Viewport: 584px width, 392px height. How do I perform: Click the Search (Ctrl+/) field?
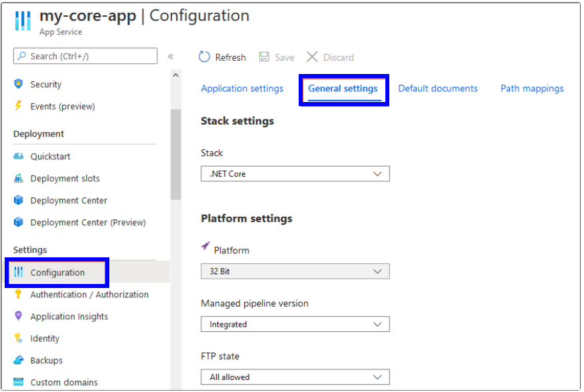point(85,56)
